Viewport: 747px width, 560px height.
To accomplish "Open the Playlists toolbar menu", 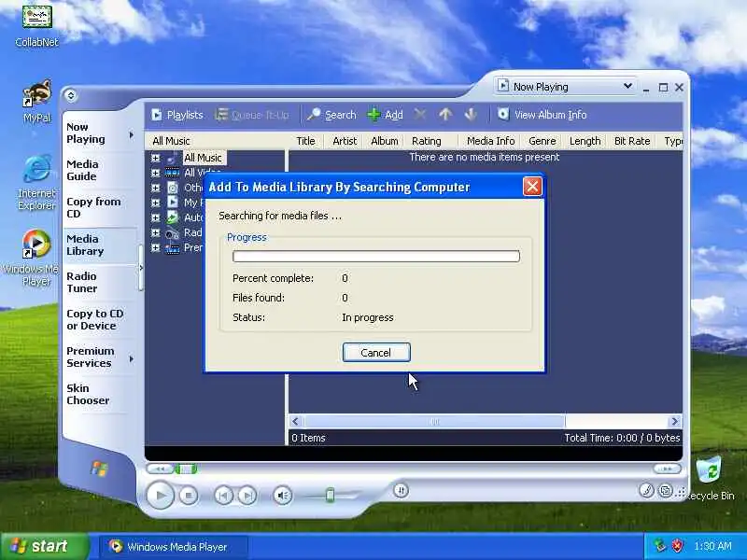I will (x=176, y=115).
